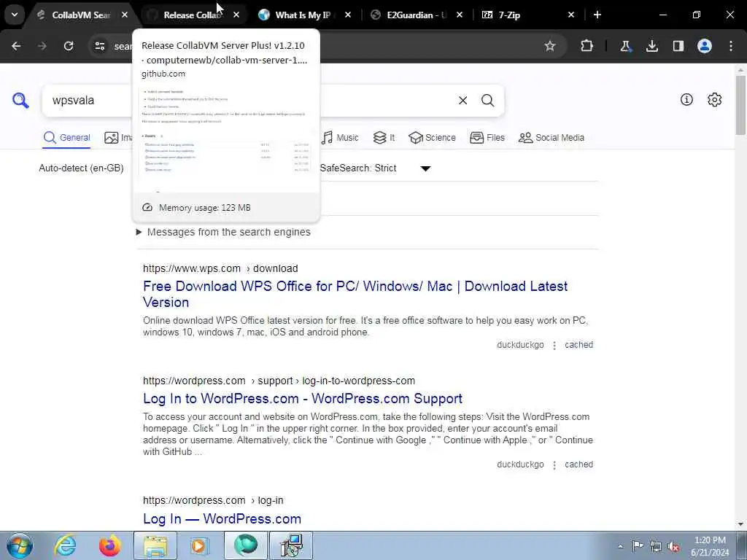Close the CollabVM Search tab
This screenshot has width=747, height=560.
click(125, 15)
